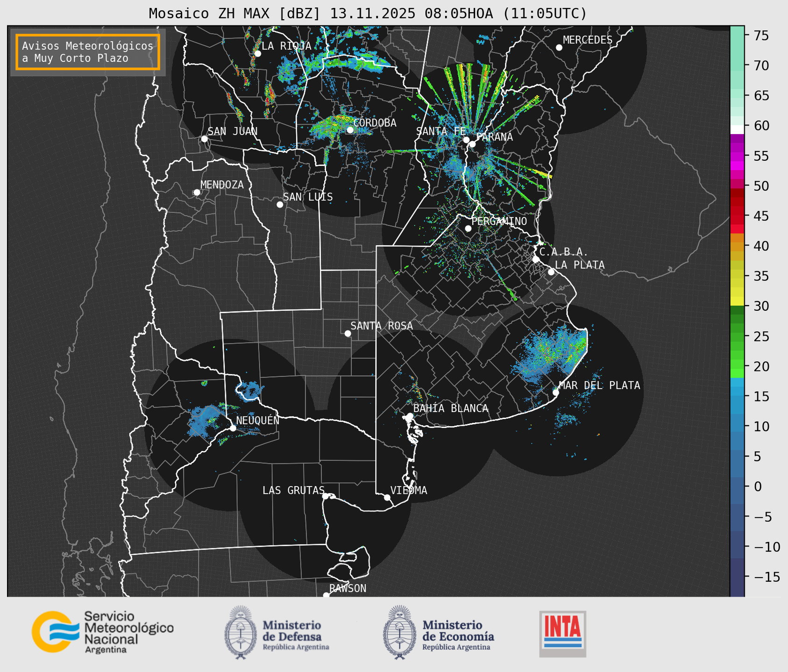
Task: Click the Ministerio de Defensa emblem
Action: pos(241,633)
